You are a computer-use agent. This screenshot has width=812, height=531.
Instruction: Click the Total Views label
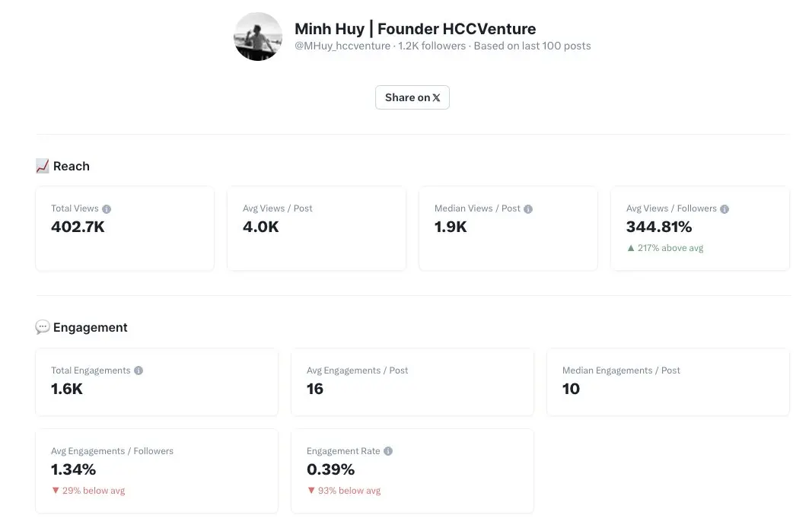pos(75,208)
